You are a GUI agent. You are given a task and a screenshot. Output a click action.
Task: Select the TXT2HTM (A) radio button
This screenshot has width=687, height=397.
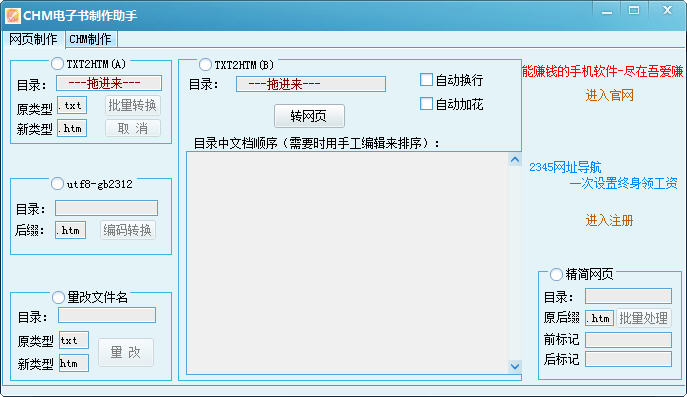57,64
